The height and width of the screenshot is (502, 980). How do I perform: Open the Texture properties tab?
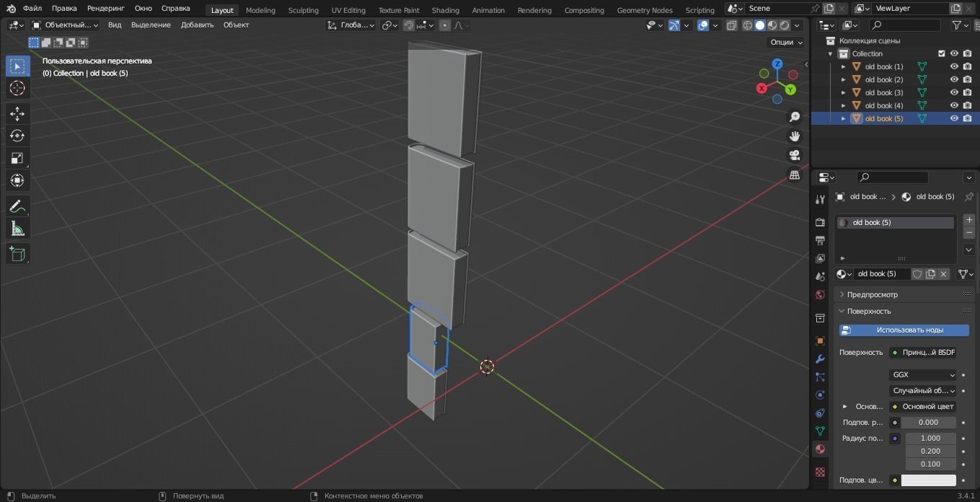[x=820, y=472]
